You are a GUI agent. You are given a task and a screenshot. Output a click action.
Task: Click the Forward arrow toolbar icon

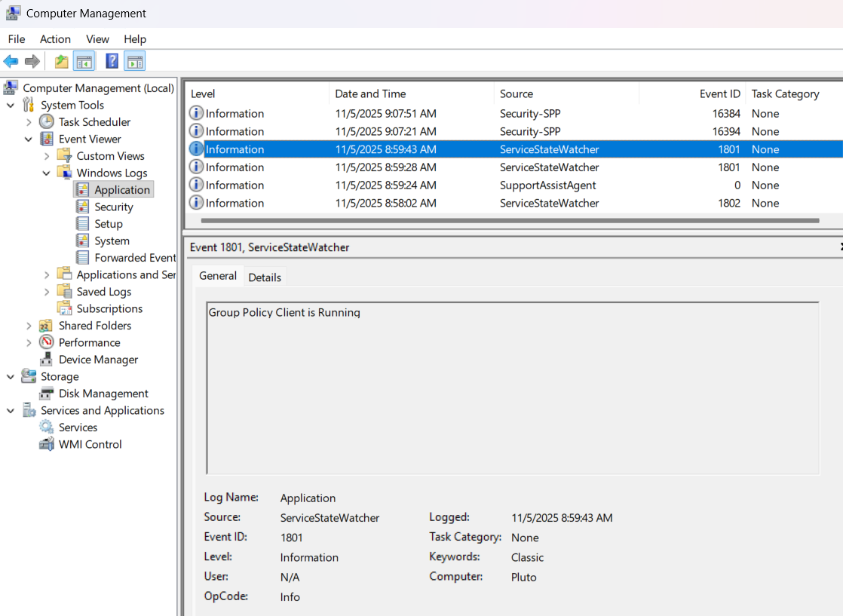(x=32, y=61)
